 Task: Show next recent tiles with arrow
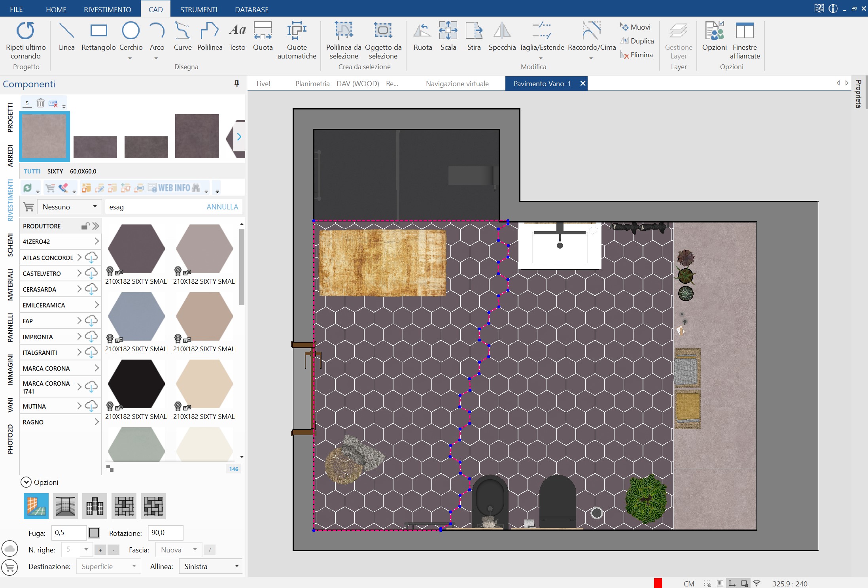pyautogui.click(x=239, y=137)
